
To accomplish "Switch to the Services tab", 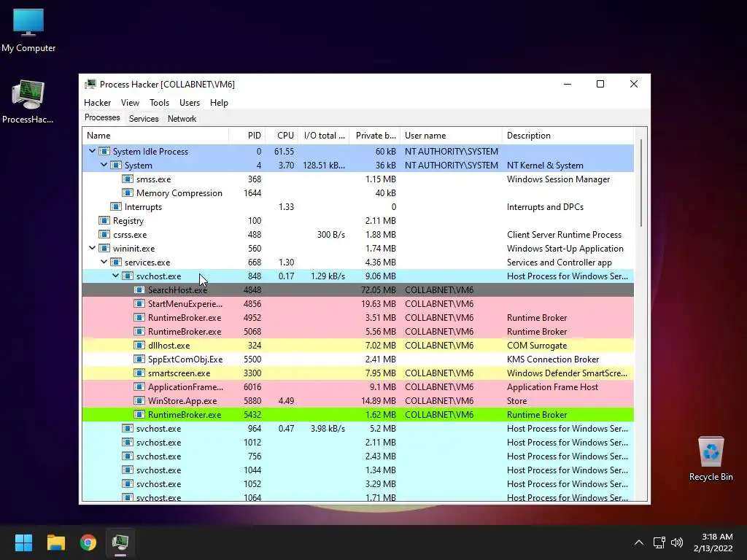I will coord(144,119).
